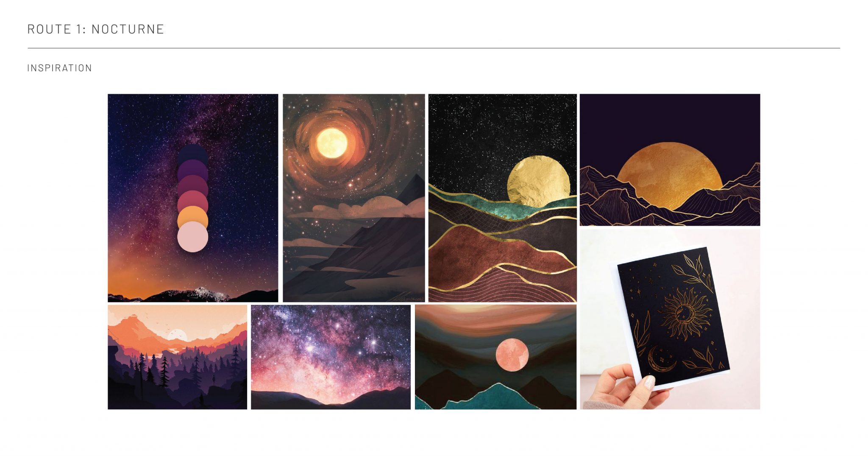Click the pink full moon circle
Image resolution: width=868 pixels, height=456 pixels.
(x=512, y=355)
